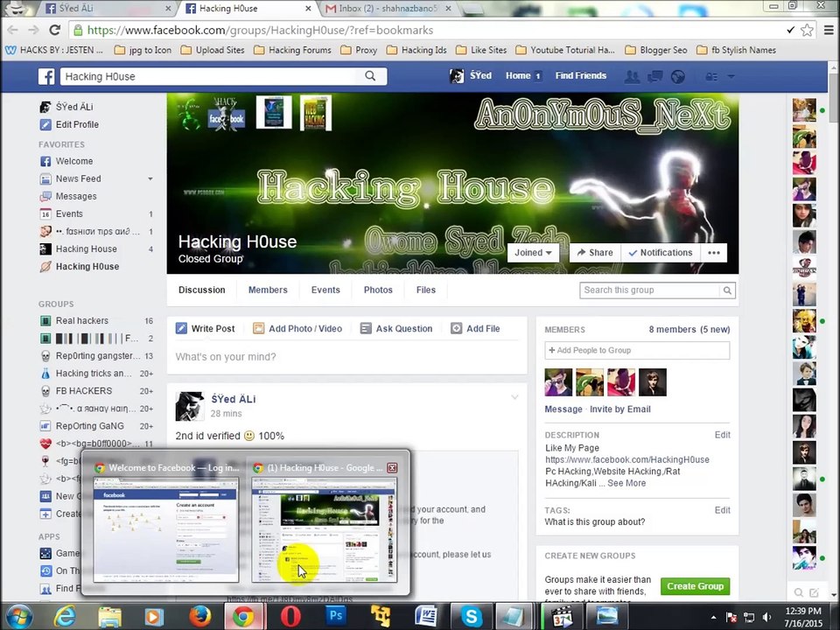Image resolution: width=840 pixels, height=630 pixels.
Task: Select Add File in composer
Action: click(475, 328)
